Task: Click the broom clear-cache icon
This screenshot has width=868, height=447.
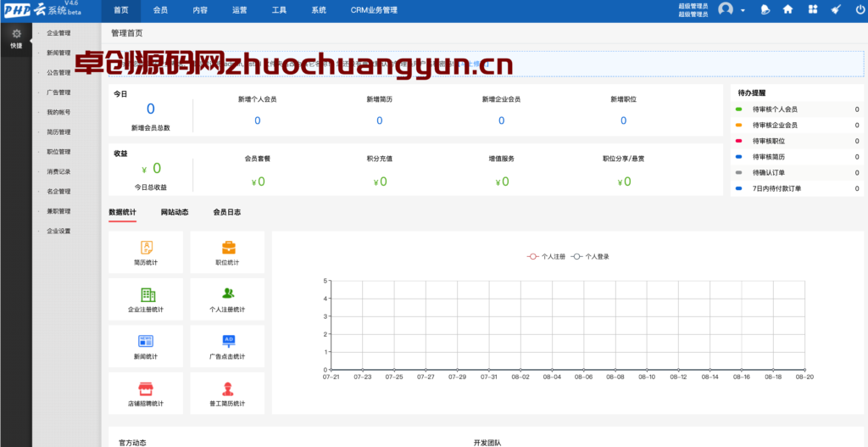Action: (x=837, y=9)
